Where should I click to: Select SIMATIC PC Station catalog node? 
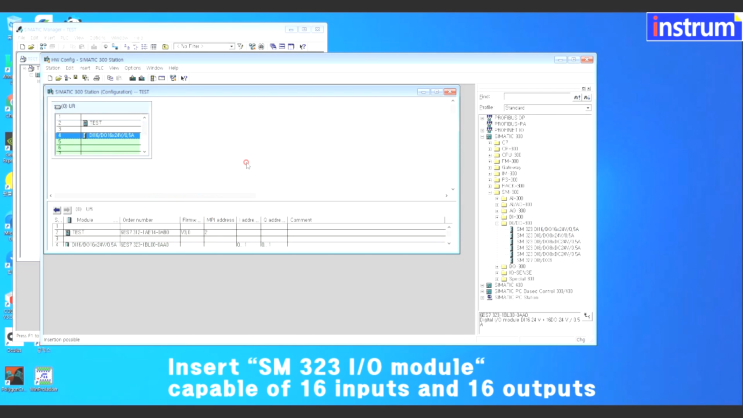[x=516, y=298]
